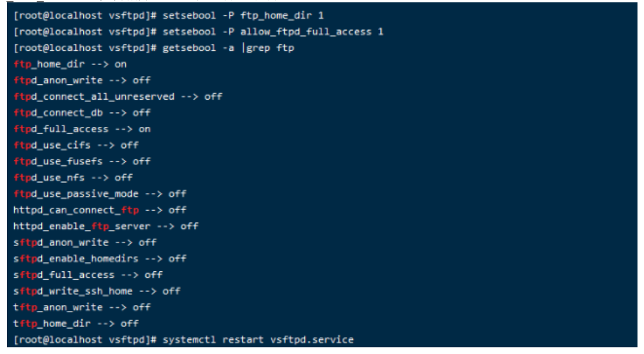Select httpd_can_connect_ftp line
The width and height of the screenshot is (644, 354).
tap(100, 210)
